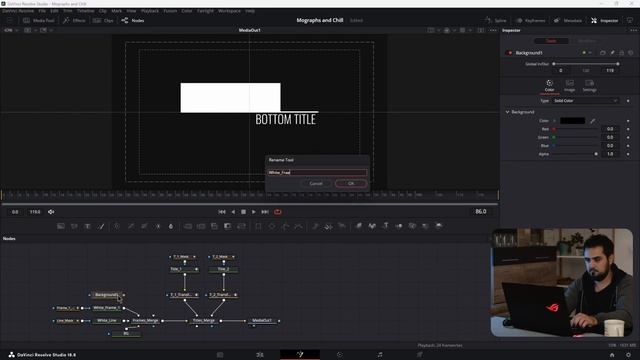Click the Red value field
Screen dimensions: 640x360
click(610, 129)
